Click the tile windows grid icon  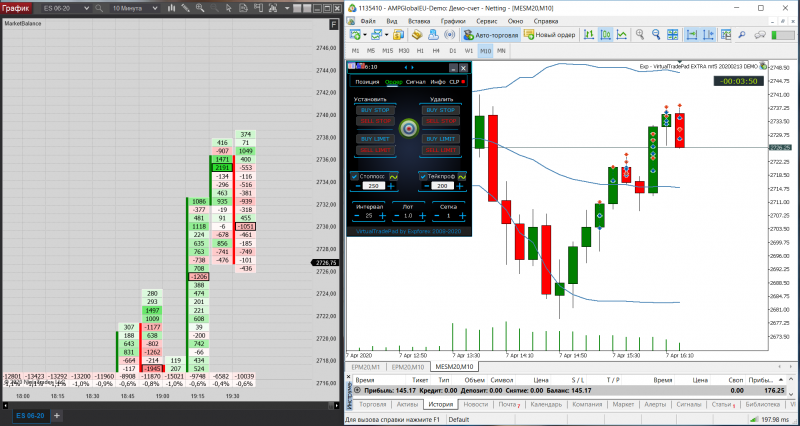(673, 35)
